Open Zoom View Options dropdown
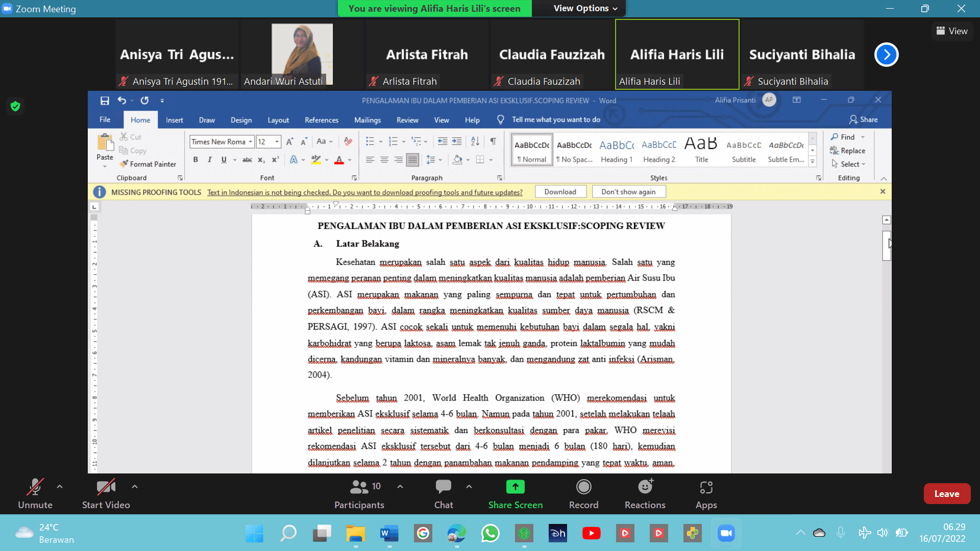 coord(585,8)
